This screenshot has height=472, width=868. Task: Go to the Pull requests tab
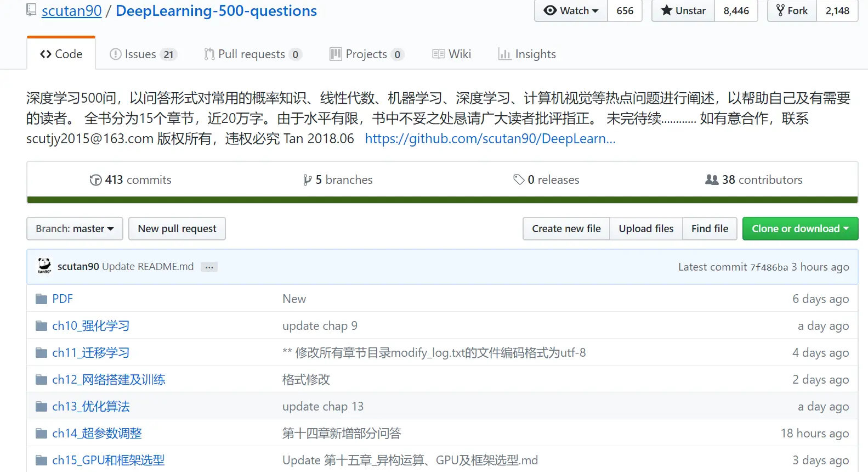coord(253,54)
